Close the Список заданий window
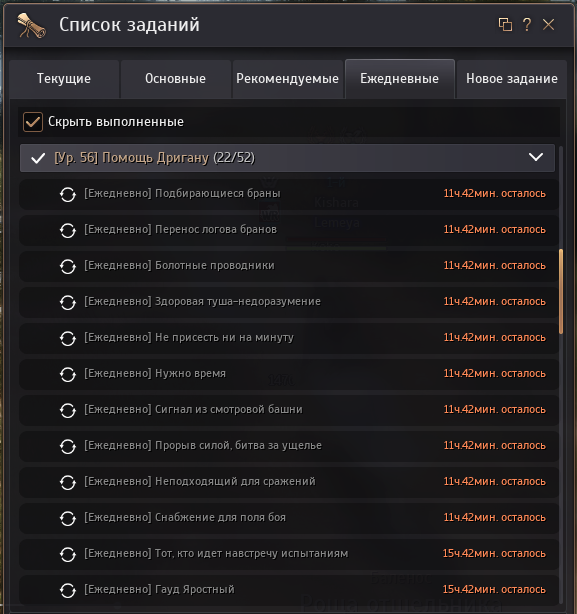Screen dimensions: 577x614 548,24
